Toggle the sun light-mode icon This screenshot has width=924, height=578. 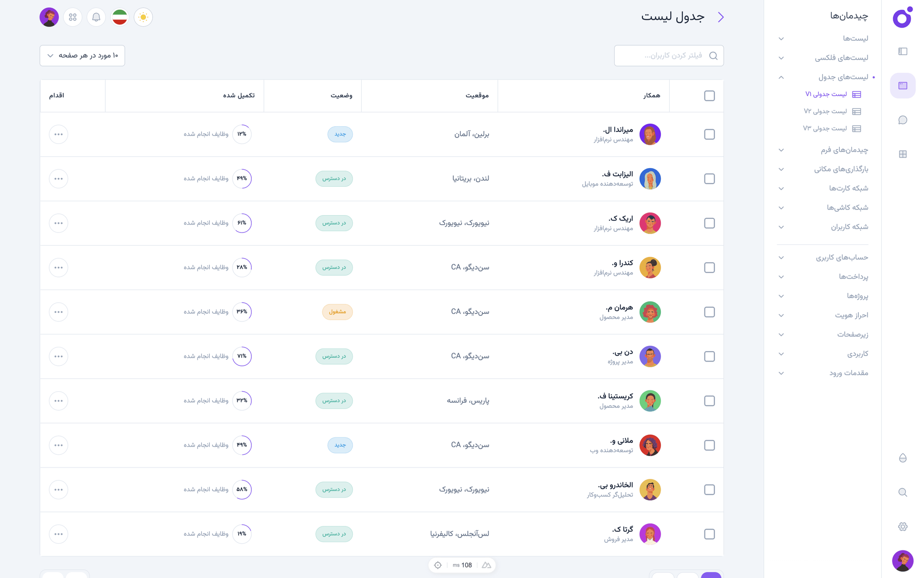pos(143,17)
